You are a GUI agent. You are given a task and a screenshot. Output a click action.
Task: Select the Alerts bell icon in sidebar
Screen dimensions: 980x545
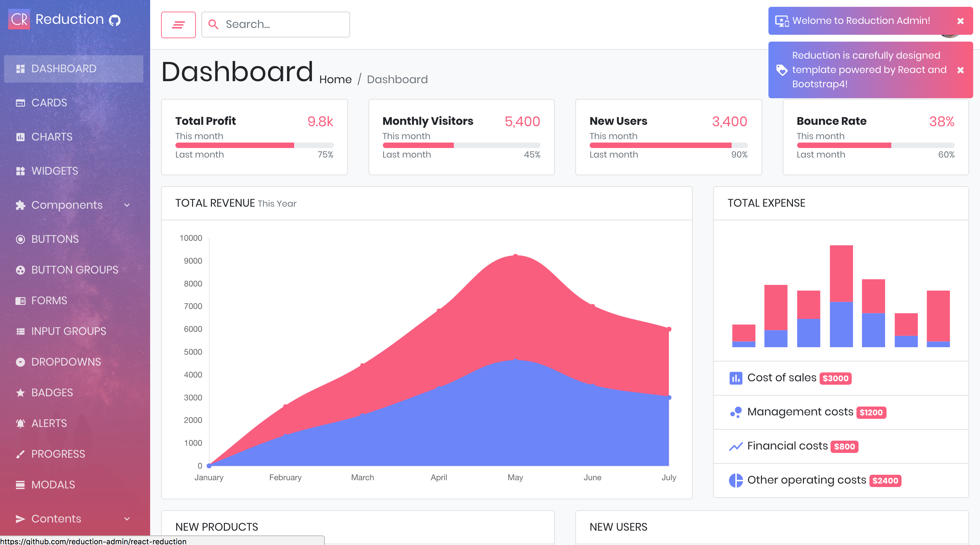tap(21, 423)
